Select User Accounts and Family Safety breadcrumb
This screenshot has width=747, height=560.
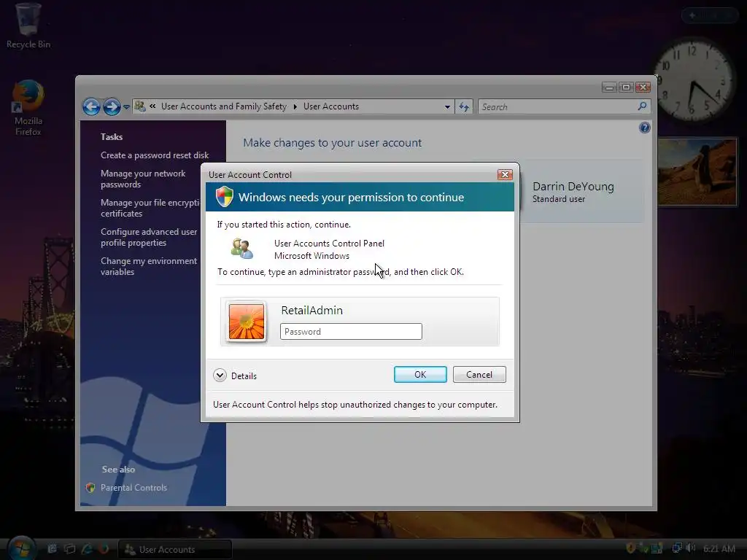pyautogui.click(x=224, y=106)
